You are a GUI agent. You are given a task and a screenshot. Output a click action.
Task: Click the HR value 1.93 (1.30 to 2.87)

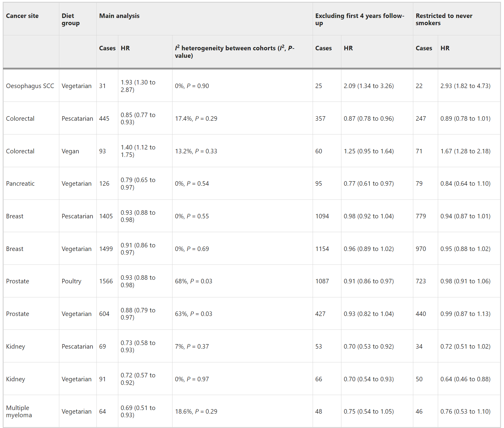pyautogui.click(x=138, y=86)
